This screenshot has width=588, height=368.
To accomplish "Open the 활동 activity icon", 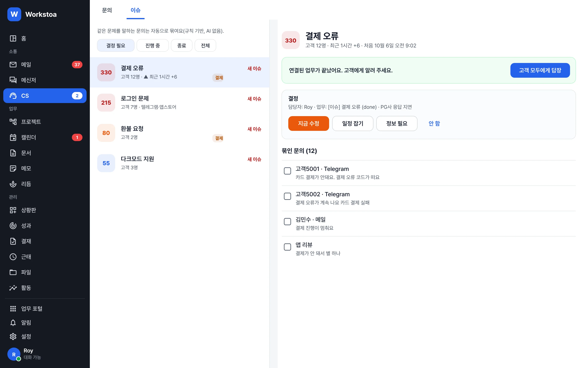I will pyautogui.click(x=13, y=288).
